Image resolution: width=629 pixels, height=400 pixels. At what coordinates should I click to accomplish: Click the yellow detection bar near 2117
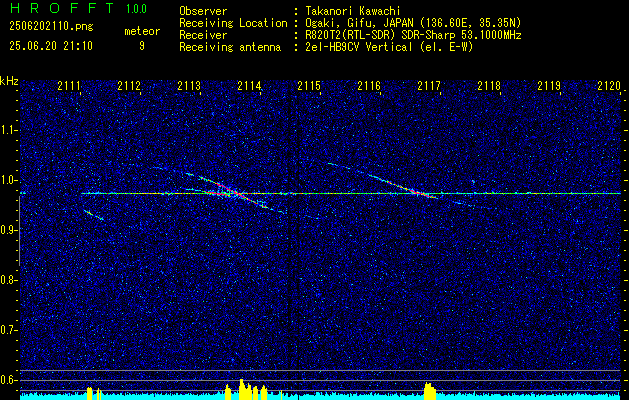[x=430, y=391]
